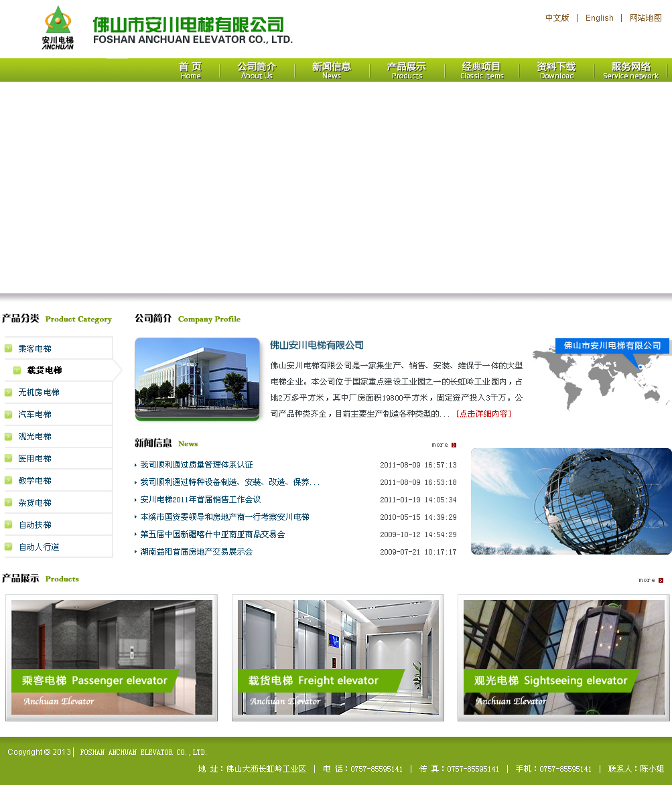Click the world map location marker
Screen dimensions: 672x785
640,366
